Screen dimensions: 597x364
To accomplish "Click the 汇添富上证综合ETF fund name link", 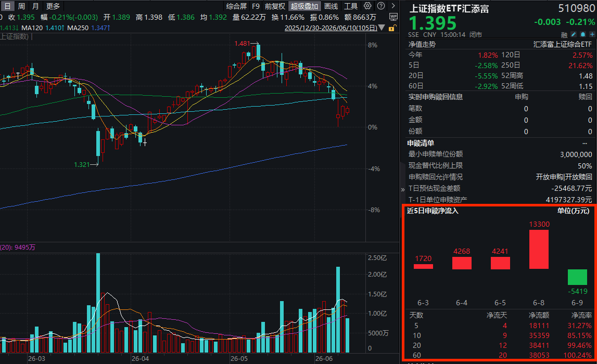I will point(562,44).
